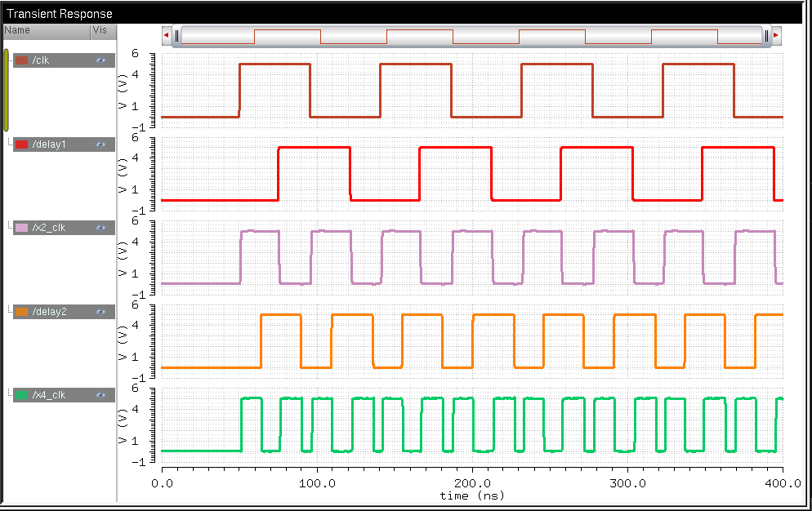812x511 pixels.
Task: Click the right grip handle of the overview bar
Action: coord(766,36)
